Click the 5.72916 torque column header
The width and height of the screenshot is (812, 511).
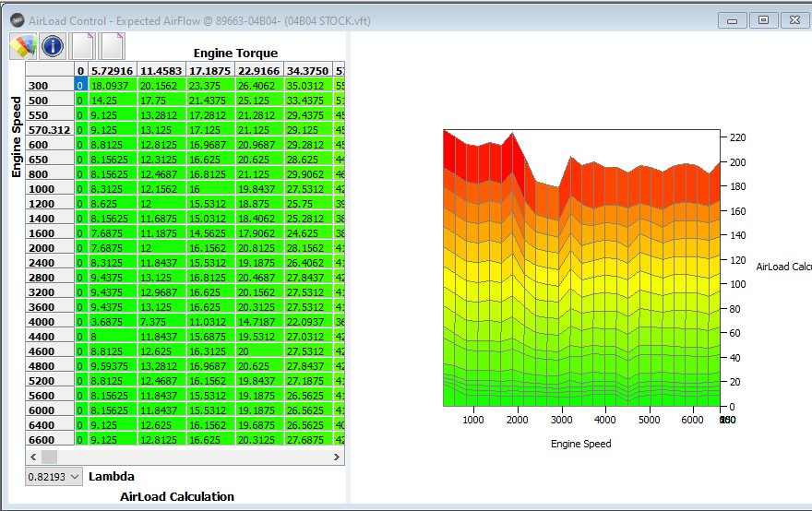[x=113, y=70]
